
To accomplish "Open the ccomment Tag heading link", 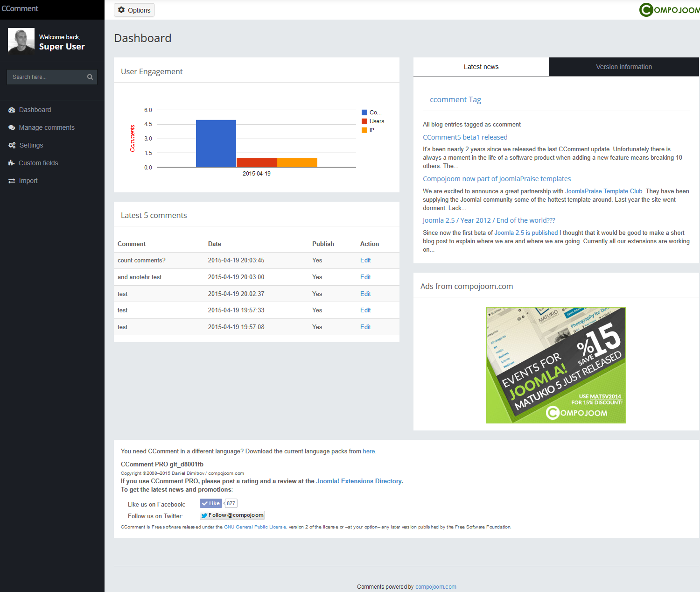I will pos(455,100).
